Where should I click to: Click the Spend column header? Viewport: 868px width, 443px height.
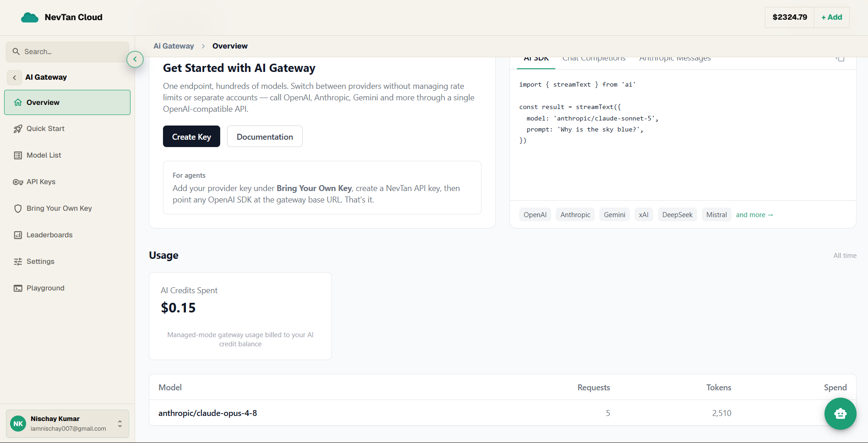835,388
